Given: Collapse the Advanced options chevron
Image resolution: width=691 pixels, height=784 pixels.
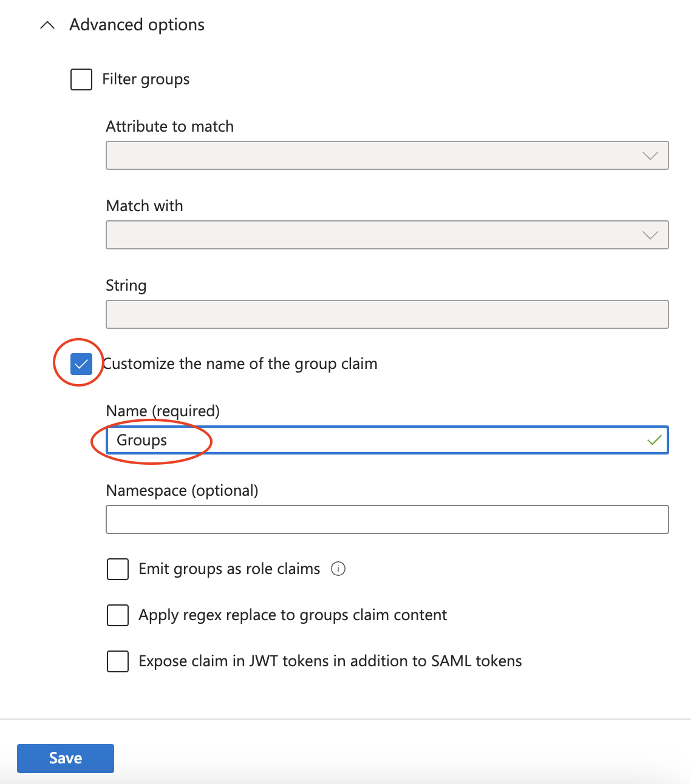Looking at the screenshot, I should pyautogui.click(x=47, y=25).
